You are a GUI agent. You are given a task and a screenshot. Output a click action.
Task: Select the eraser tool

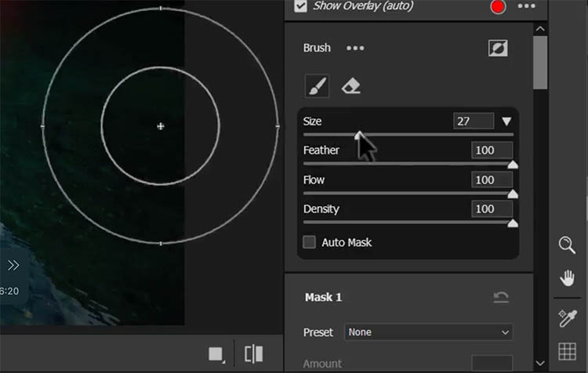(x=351, y=86)
